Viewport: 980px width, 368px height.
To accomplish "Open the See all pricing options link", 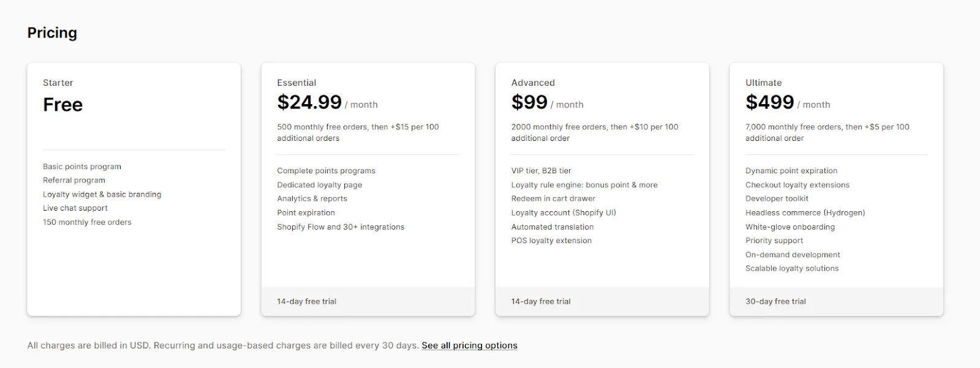I will [469, 345].
